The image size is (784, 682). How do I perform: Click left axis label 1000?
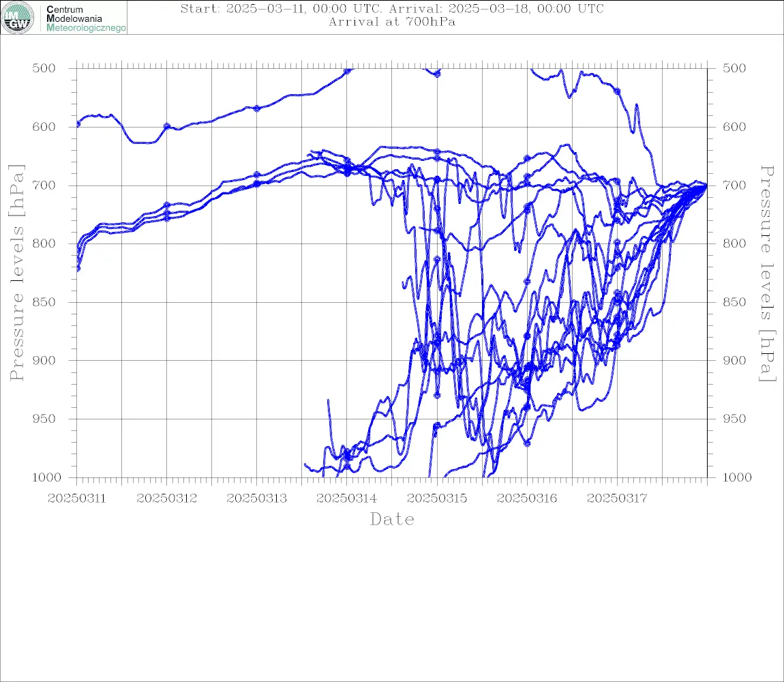click(47, 477)
